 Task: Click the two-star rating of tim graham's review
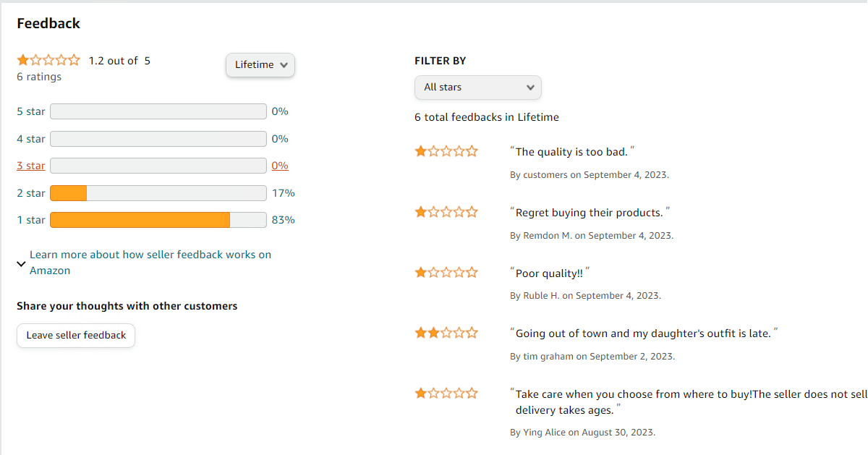coord(446,333)
